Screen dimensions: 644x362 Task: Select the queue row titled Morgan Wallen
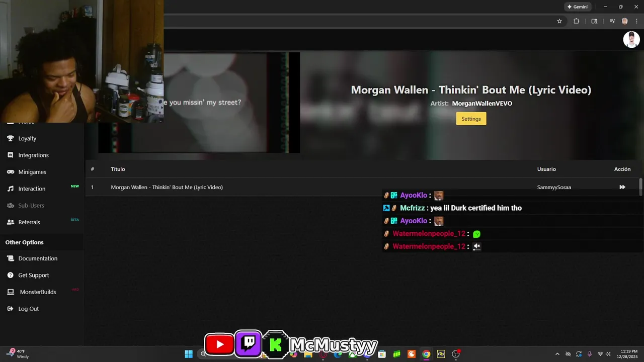click(362, 187)
